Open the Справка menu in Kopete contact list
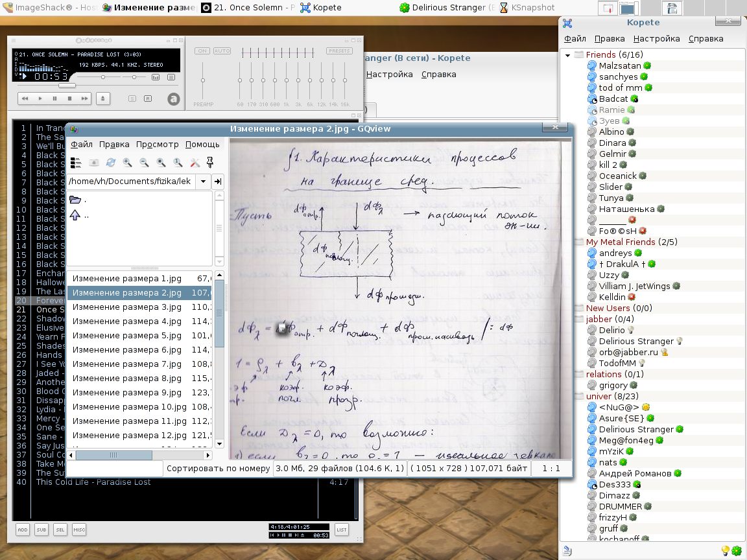The width and height of the screenshot is (747, 560). (706, 39)
